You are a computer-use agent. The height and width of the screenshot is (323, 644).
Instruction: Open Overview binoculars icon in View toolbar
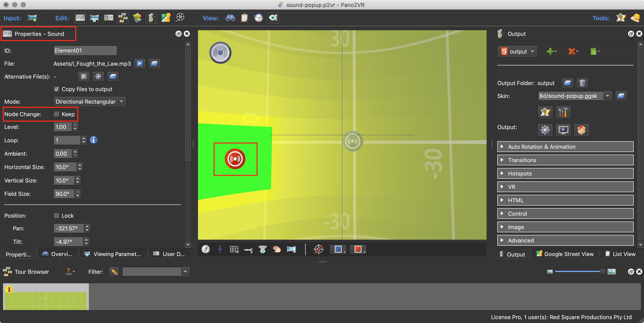click(230, 18)
